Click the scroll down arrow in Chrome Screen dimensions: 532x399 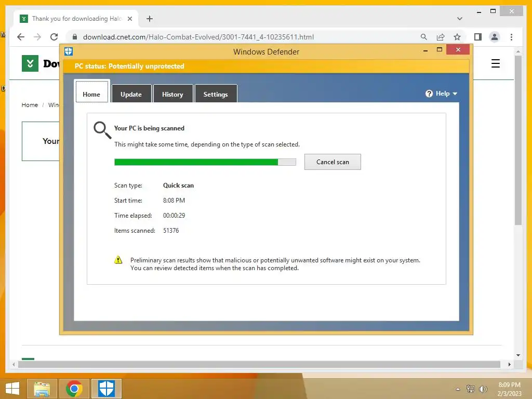(518, 355)
